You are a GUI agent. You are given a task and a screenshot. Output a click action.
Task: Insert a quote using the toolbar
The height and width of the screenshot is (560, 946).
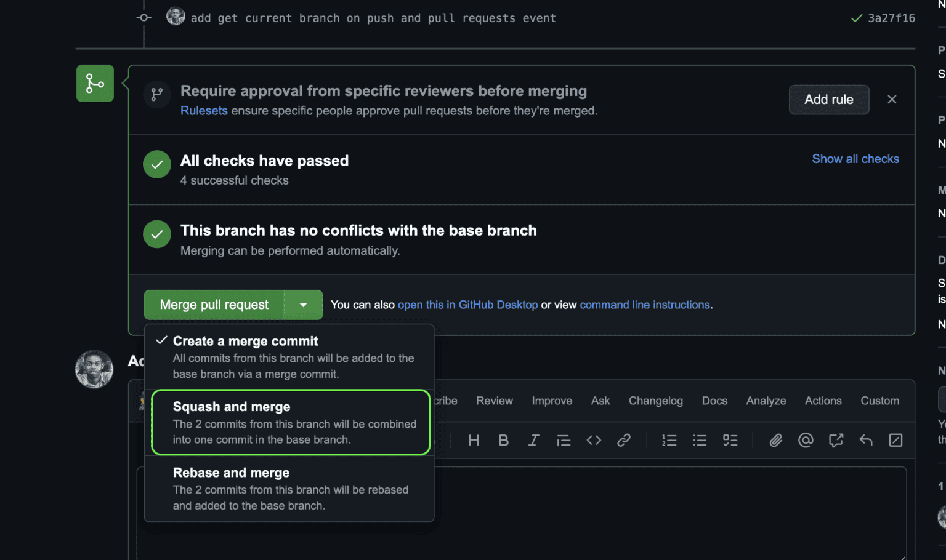tap(563, 440)
